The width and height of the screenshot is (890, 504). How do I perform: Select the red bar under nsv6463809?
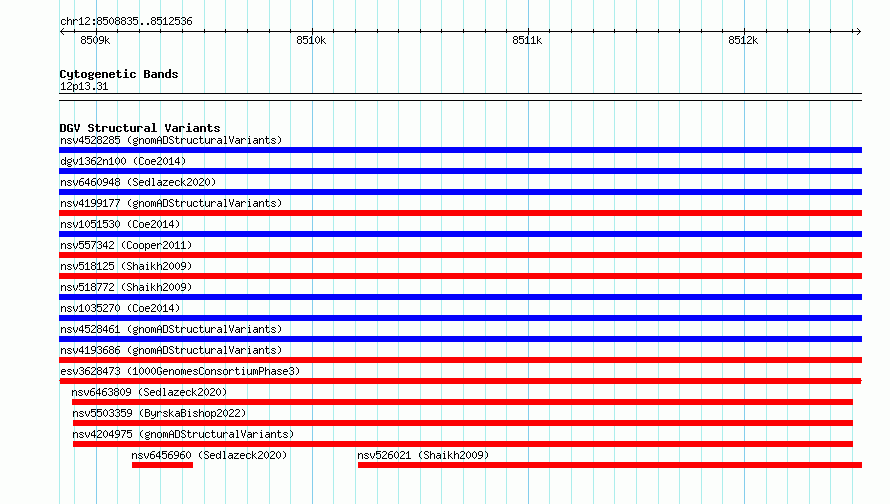click(462, 402)
